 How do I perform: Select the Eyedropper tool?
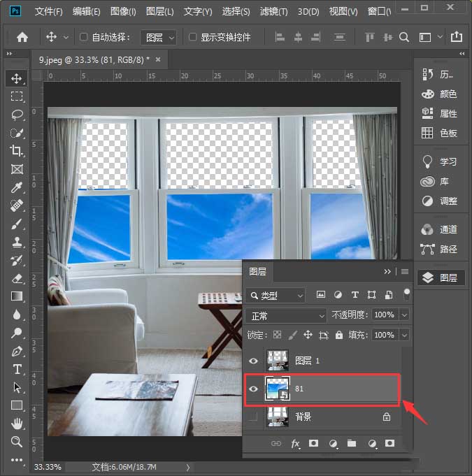pyautogui.click(x=16, y=187)
